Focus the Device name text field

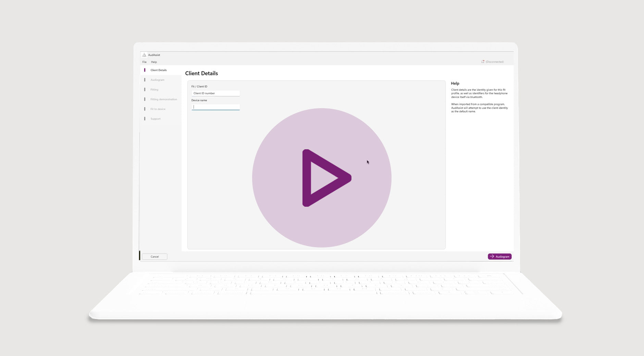click(x=215, y=107)
